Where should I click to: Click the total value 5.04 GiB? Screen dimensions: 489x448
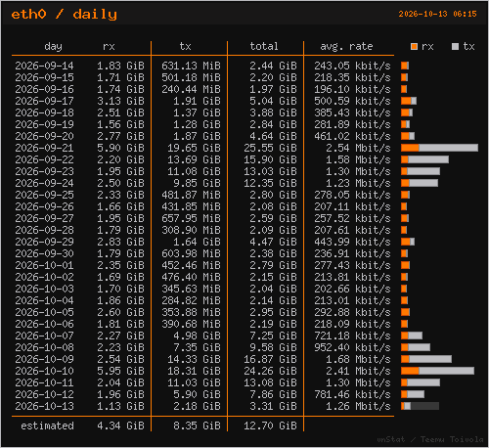(273, 101)
